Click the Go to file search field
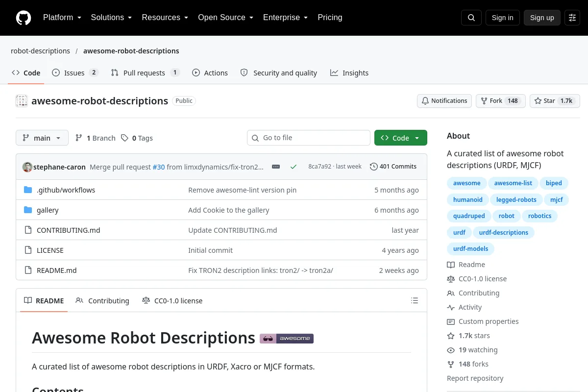 (309, 138)
